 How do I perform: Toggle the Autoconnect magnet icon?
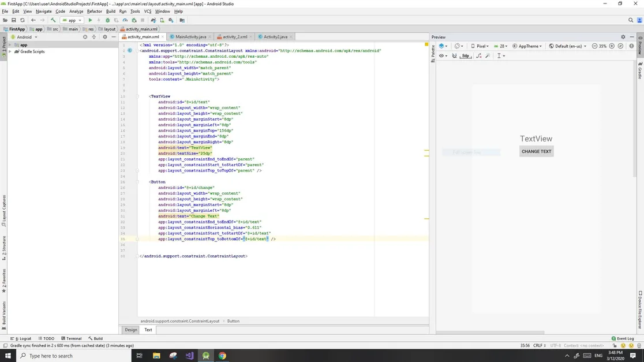click(x=454, y=56)
